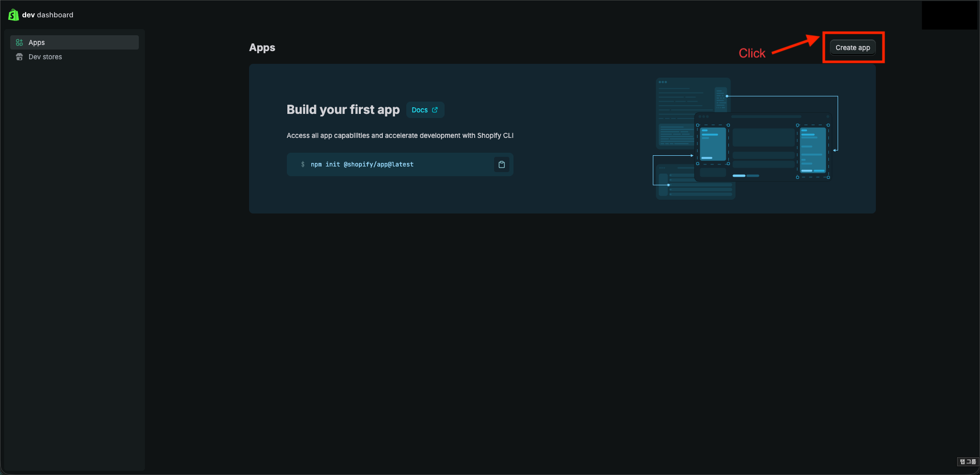This screenshot has width=980, height=475.
Task: Click the 탭 그룹 badge in the corner
Action: (x=967, y=462)
